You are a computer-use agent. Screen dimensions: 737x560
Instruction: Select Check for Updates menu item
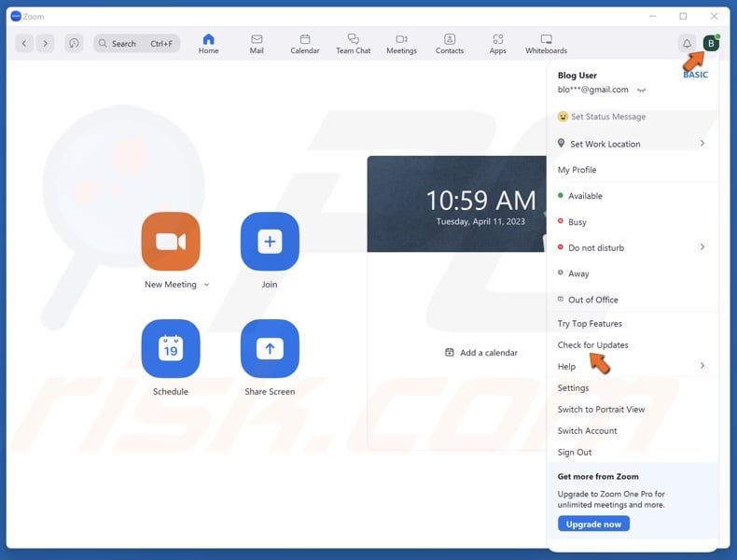[x=592, y=345]
